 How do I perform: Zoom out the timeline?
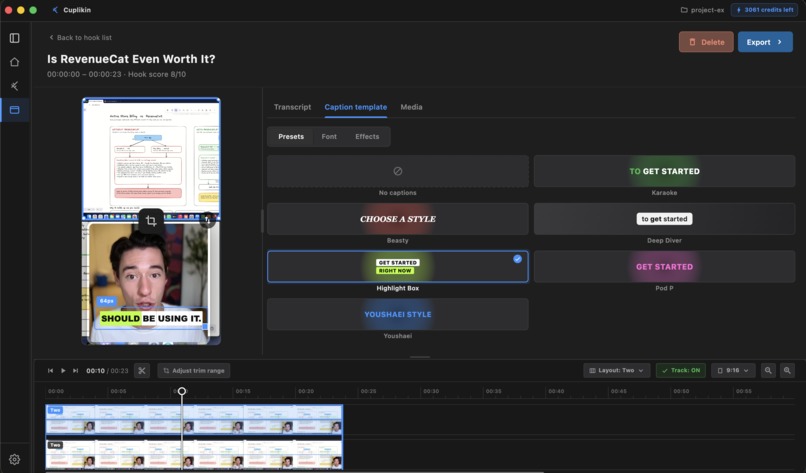point(768,370)
